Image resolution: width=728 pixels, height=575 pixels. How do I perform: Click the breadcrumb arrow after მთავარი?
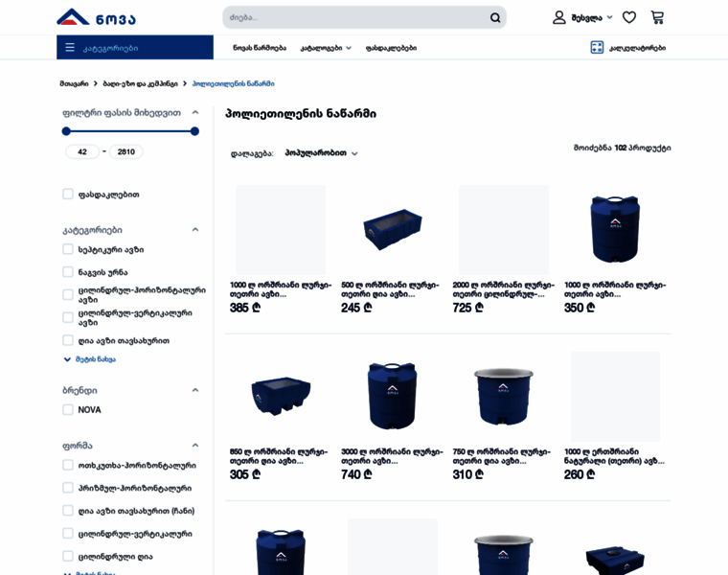(95, 84)
